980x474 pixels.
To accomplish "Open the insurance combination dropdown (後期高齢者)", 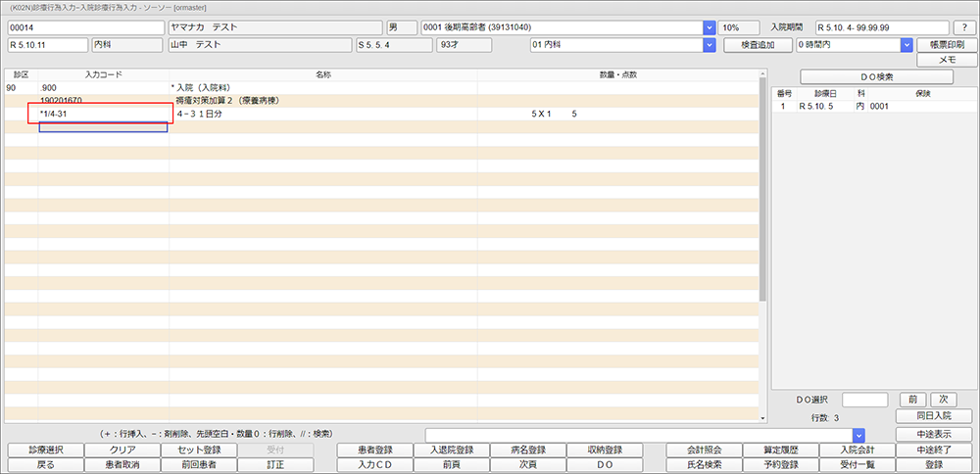I will 709,27.
